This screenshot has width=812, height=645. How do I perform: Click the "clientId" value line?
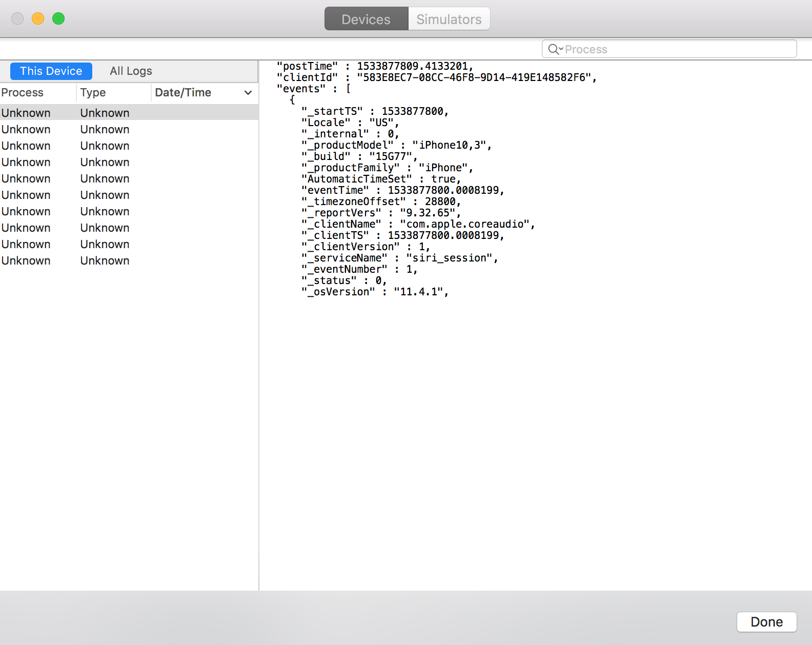coord(437,77)
